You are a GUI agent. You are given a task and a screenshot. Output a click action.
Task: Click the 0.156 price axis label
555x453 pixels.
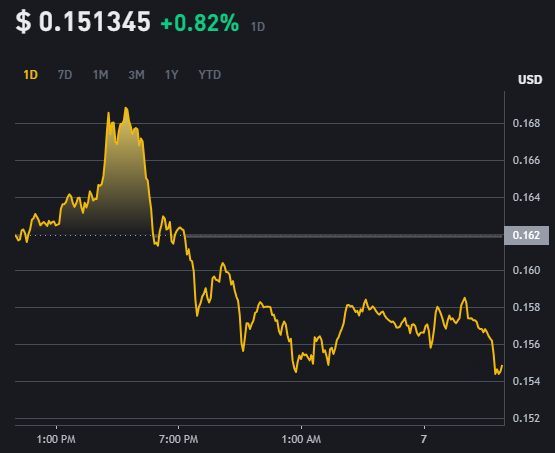526,344
